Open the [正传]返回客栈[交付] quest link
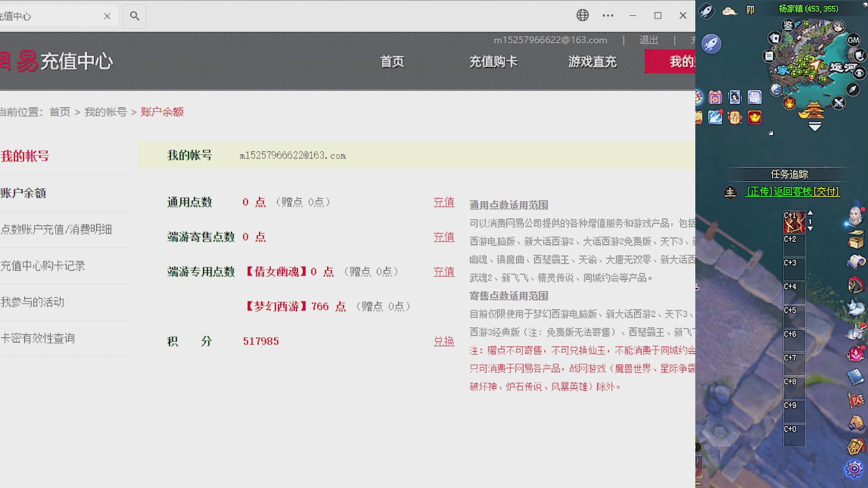 (x=793, y=192)
